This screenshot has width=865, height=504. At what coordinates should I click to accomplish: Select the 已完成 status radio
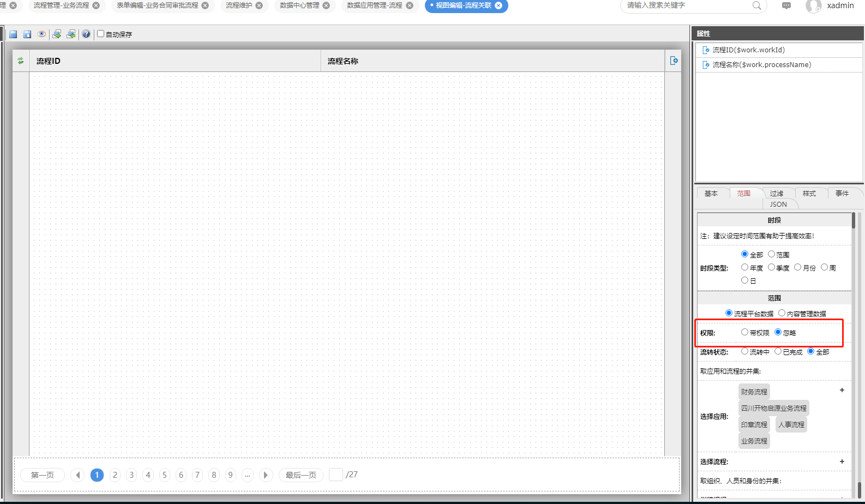click(x=778, y=351)
